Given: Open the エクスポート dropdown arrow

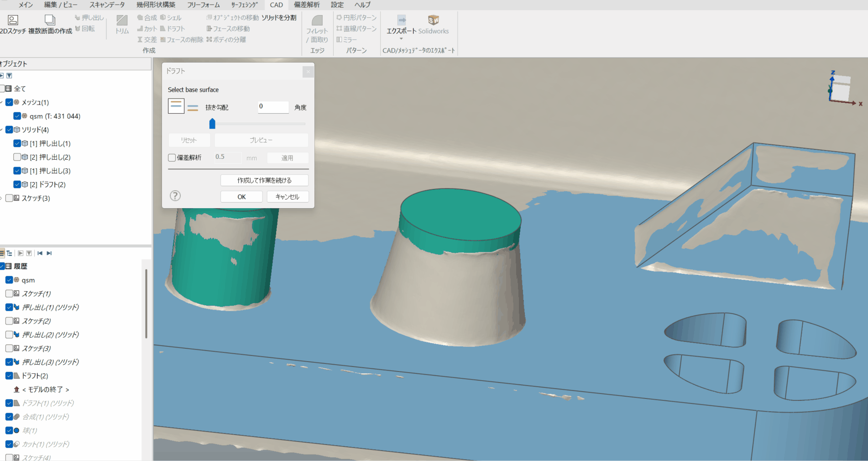Looking at the screenshot, I should [x=401, y=39].
